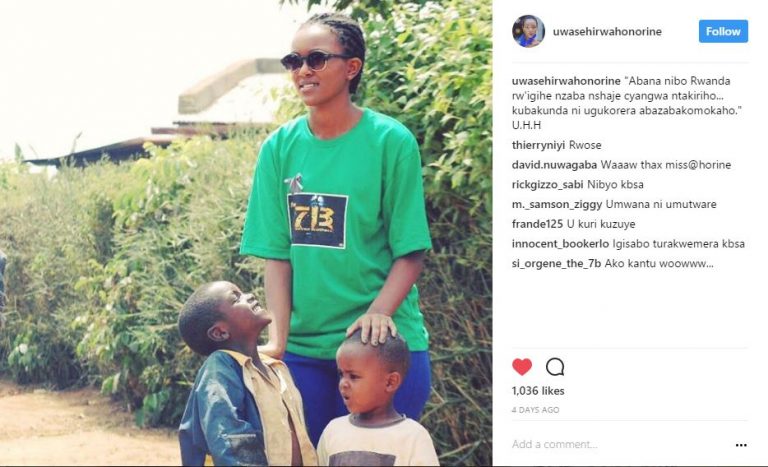This screenshot has width=768, height=467.
Task: View the 1,036 likes list
Action: 538,391
